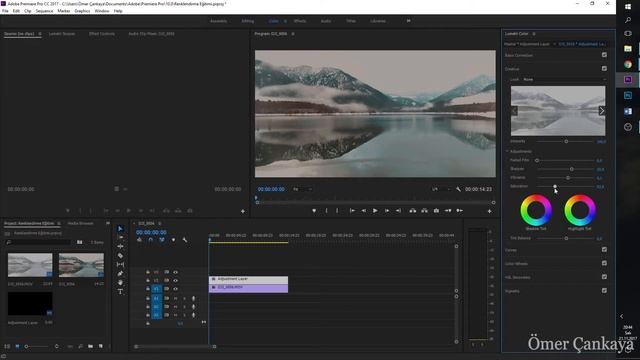Click the Play button in Program monitor
640x360 pixels.
tap(375, 211)
